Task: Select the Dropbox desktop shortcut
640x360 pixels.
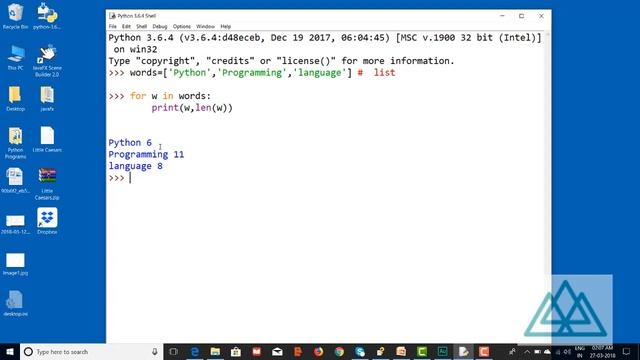Action: click(47, 221)
